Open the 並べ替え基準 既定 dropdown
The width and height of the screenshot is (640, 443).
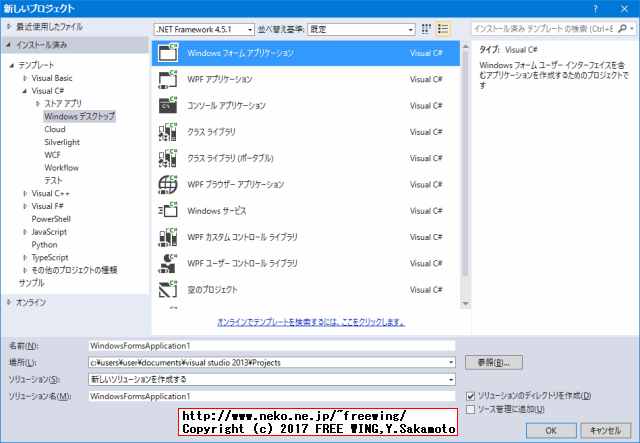pyautogui.click(x=361, y=29)
